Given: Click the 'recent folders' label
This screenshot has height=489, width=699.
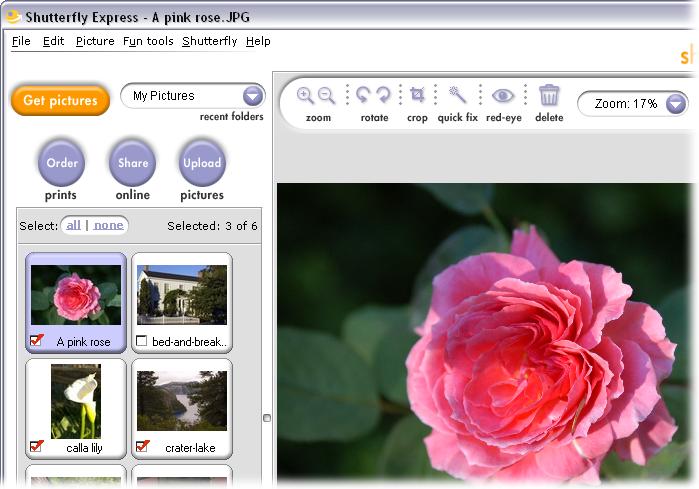Looking at the screenshot, I should [x=231, y=116].
